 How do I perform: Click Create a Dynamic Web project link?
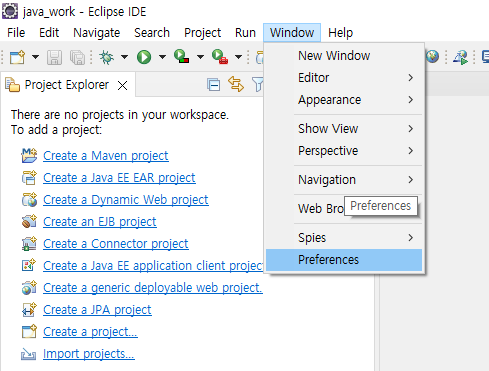(126, 200)
